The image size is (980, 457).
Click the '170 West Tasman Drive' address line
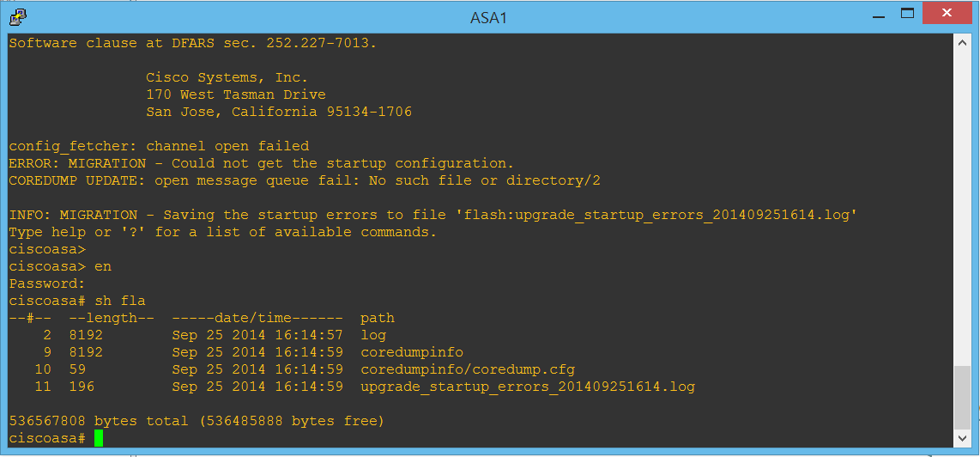[235, 94]
